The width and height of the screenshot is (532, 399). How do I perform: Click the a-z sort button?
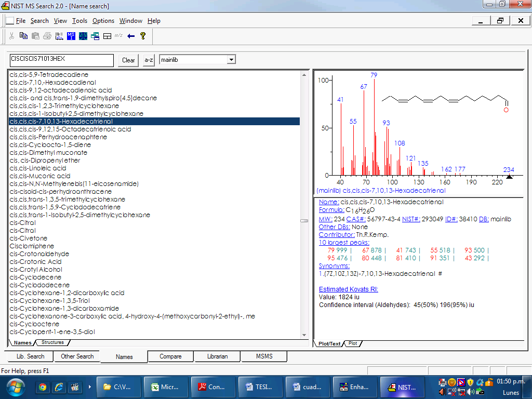(149, 60)
